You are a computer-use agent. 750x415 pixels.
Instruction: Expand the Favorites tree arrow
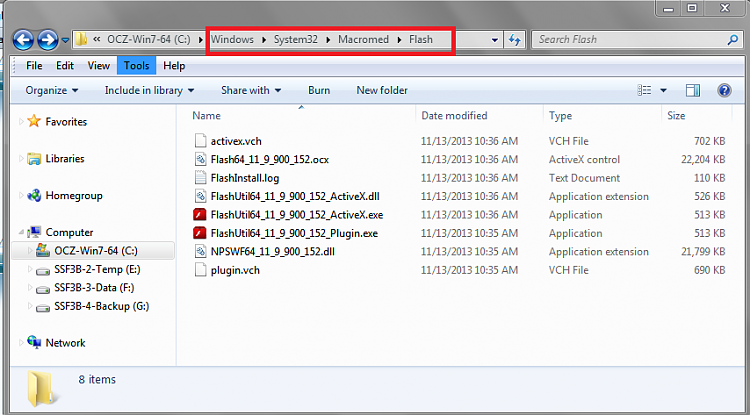(21, 122)
